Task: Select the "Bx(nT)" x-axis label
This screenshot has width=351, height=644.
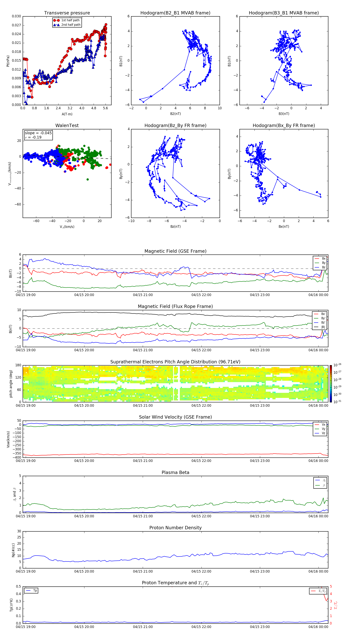Action: (284, 227)
